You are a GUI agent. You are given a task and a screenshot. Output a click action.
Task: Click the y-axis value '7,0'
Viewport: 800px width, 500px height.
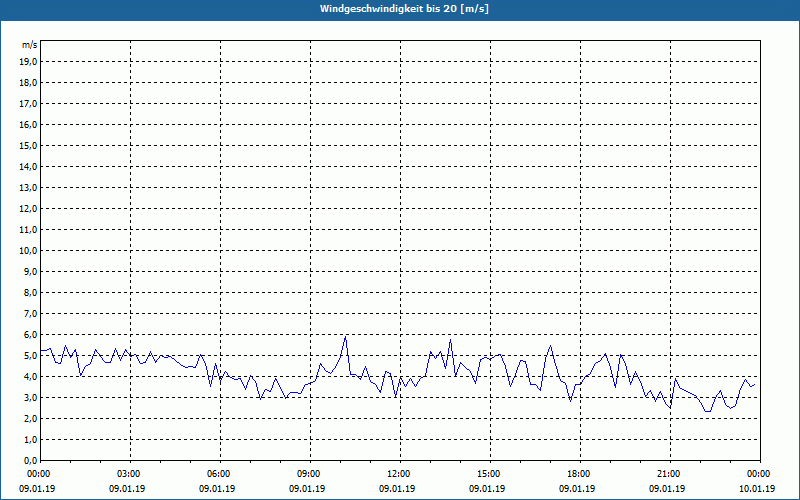(30, 314)
